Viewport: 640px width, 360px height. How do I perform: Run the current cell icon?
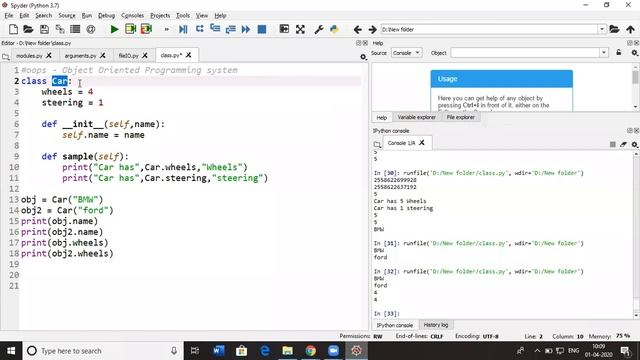click(x=131, y=29)
